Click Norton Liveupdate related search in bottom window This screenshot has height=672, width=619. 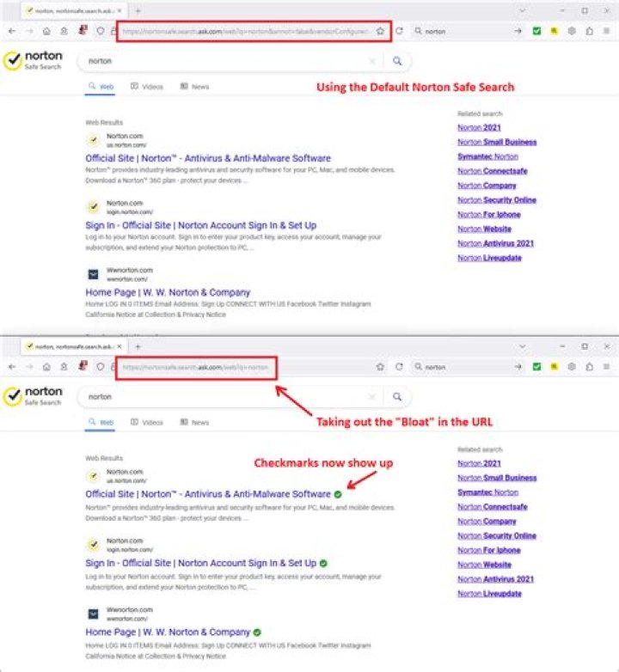pyautogui.click(x=489, y=594)
